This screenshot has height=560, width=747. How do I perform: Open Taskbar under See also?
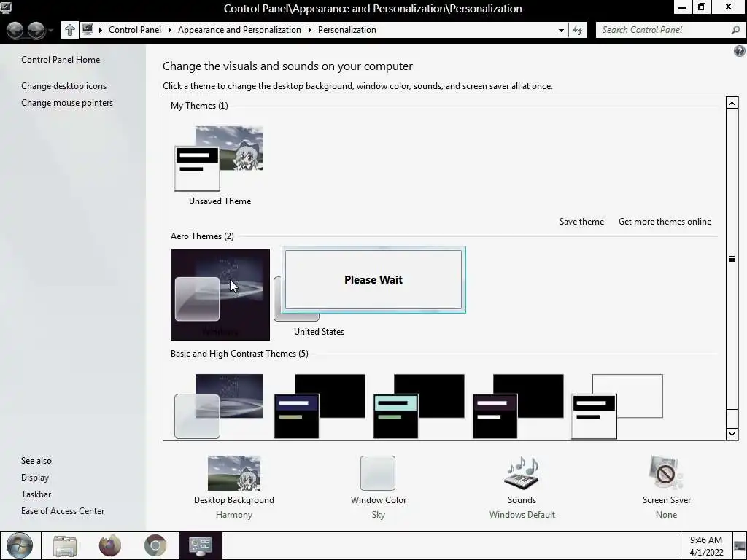(36, 494)
